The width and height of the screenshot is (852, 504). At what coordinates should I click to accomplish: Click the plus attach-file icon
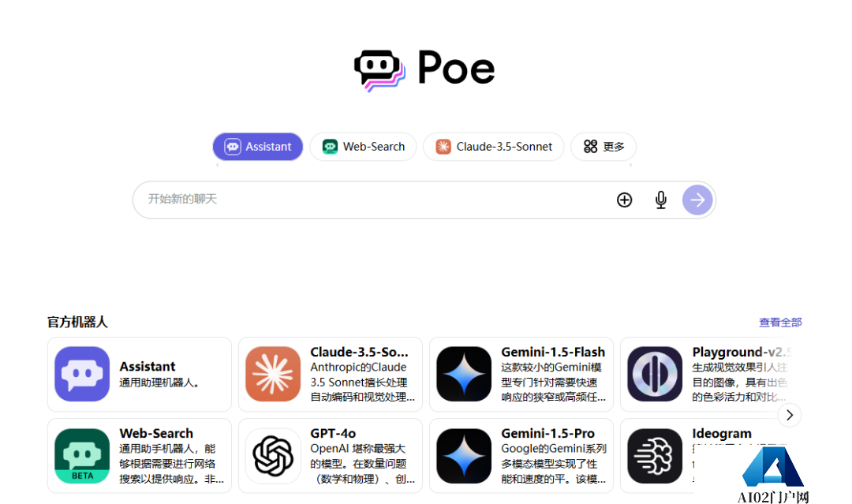coord(624,200)
